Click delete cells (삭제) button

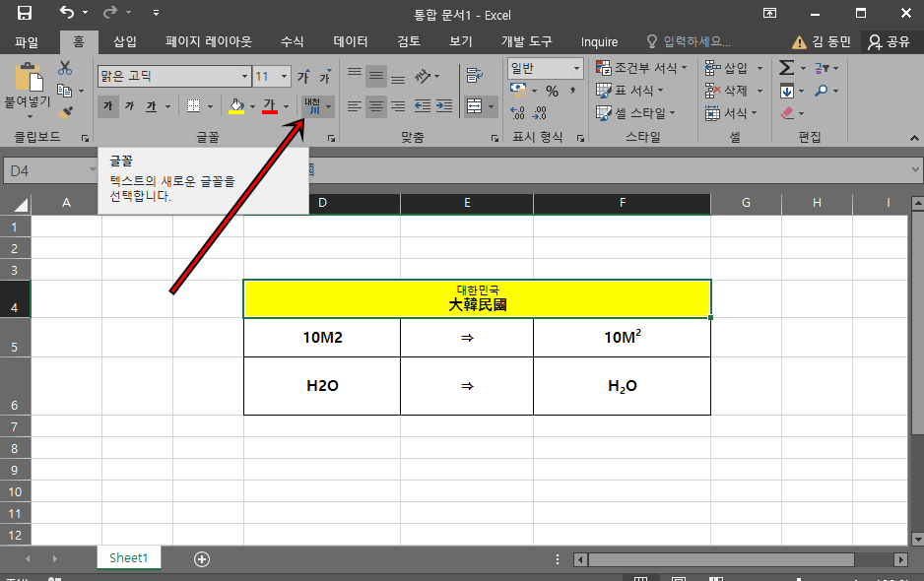point(727,91)
